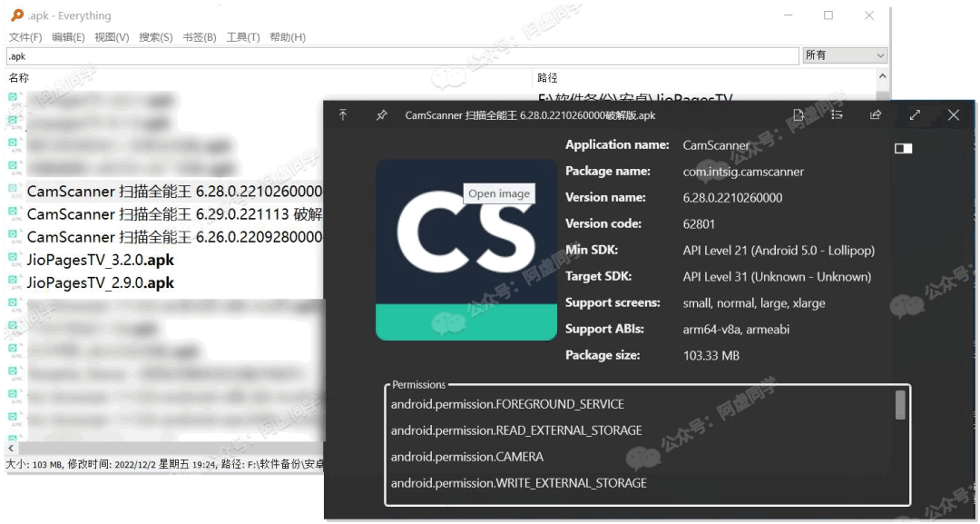
Task: Click the Everything magnifier app icon
Action: (x=17, y=15)
